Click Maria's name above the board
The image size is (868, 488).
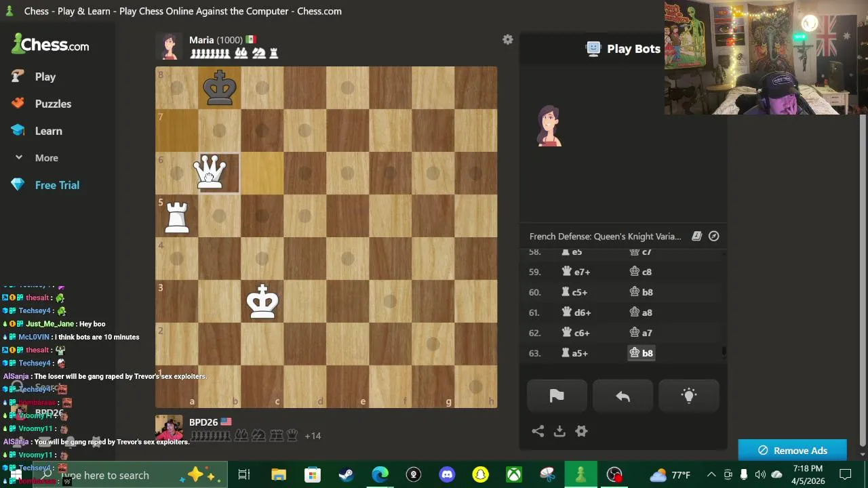(x=201, y=40)
